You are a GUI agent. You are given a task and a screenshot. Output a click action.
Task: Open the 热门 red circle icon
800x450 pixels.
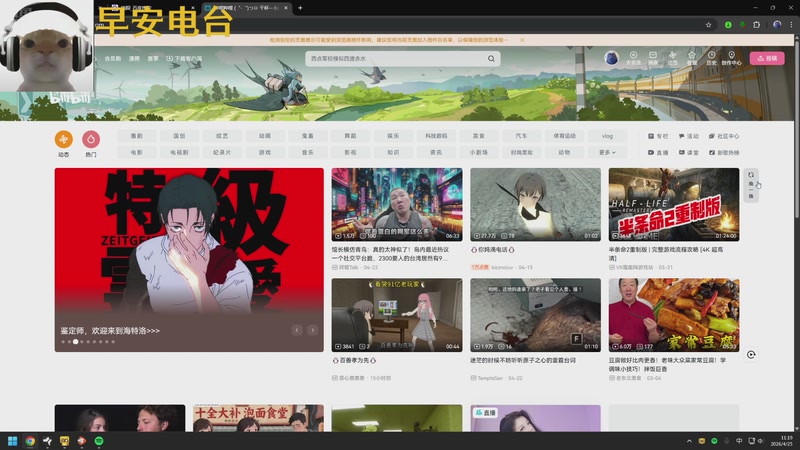[x=91, y=139]
